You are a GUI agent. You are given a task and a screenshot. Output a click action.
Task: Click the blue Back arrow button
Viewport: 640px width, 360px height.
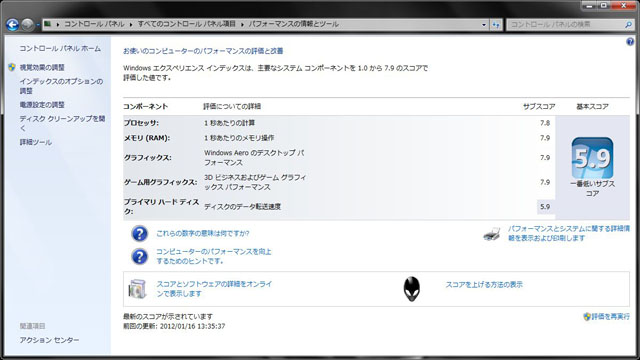pyautogui.click(x=12, y=25)
